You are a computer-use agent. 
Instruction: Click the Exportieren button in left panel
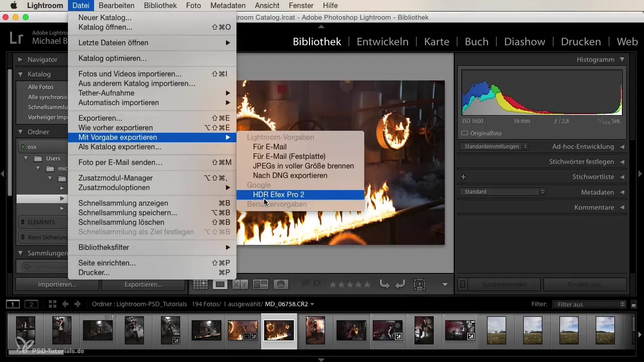point(143,285)
